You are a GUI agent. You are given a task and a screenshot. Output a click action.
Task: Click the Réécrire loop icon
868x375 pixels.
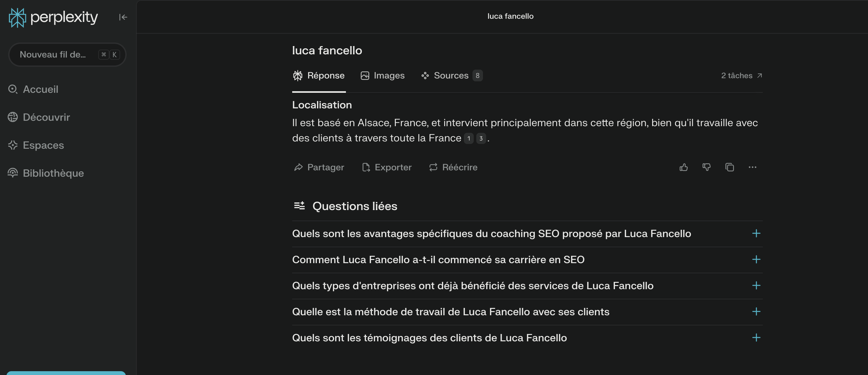click(x=433, y=167)
